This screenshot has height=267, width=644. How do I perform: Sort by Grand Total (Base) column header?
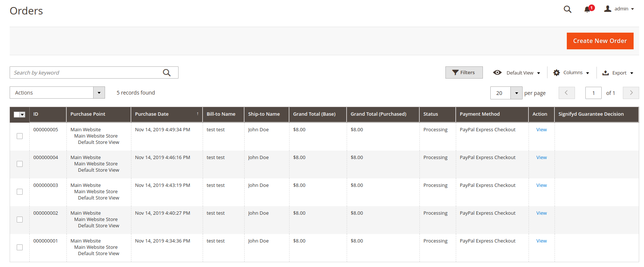(318, 114)
